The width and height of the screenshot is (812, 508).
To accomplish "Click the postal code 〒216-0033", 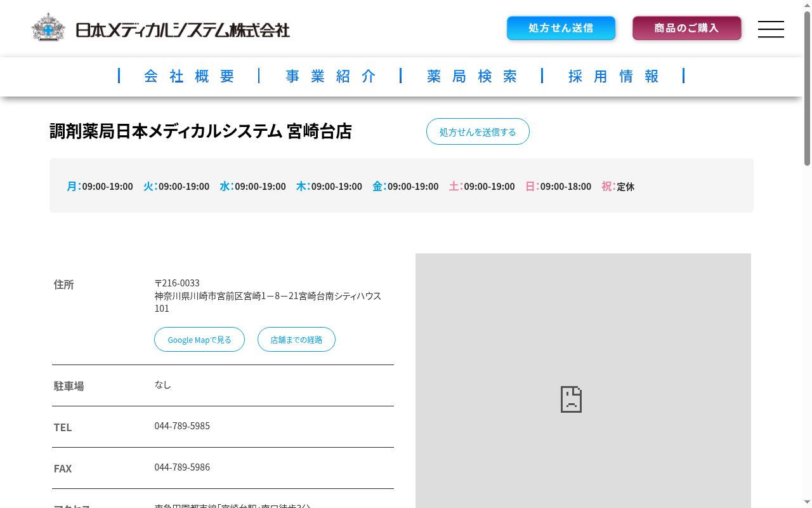I will (177, 283).
